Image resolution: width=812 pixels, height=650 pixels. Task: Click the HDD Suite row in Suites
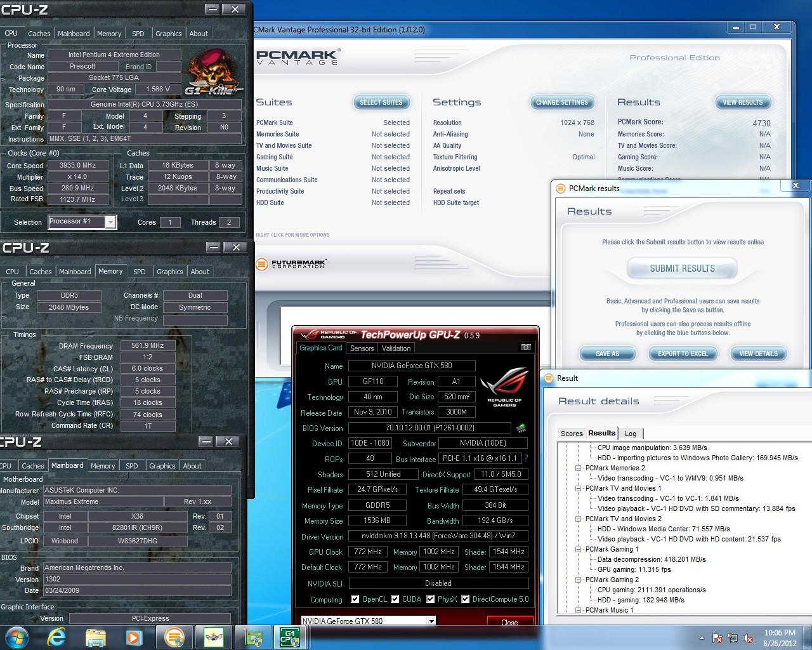(333, 202)
